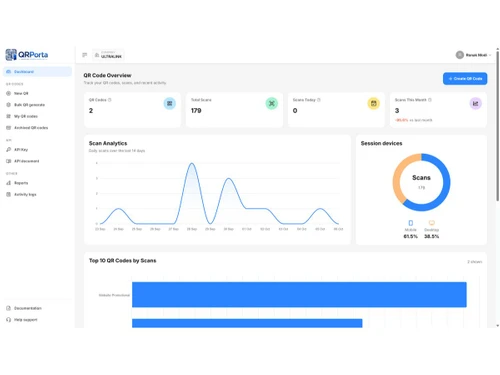Click the Create QR Code button
The image size is (500, 375).
465,79
